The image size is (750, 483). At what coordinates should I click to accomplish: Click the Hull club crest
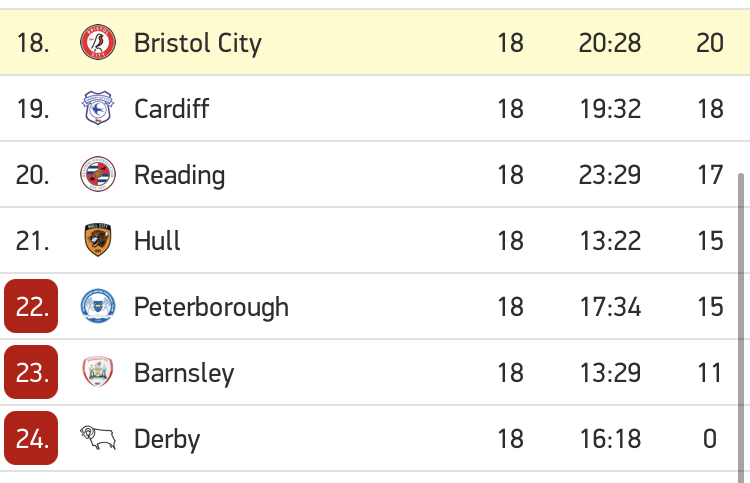(98, 240)
